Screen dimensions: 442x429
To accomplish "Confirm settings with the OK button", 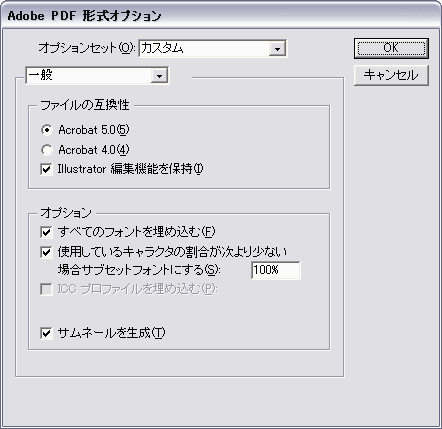I will click(391, 48).
